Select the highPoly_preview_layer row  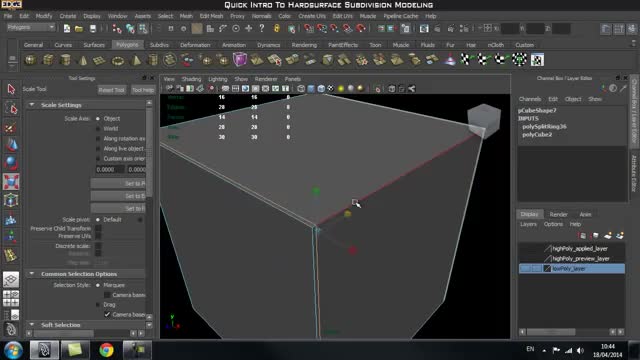571,258
